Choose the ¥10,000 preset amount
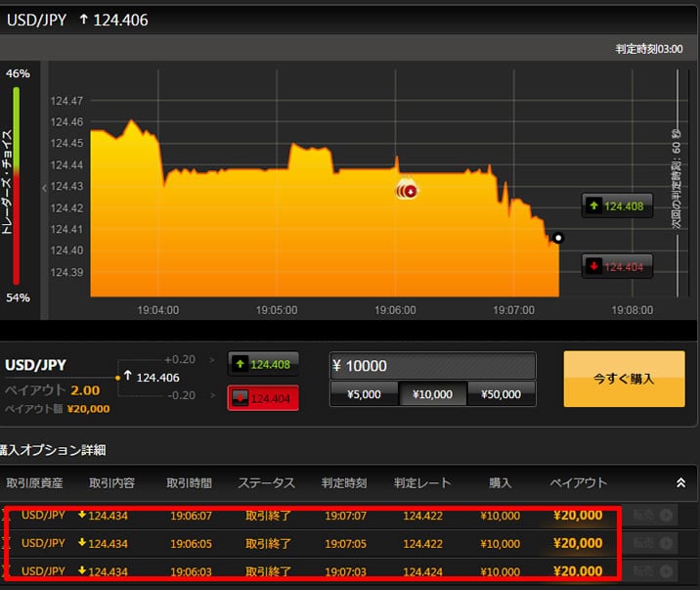This screenshot has height=590, width=700. pos(432,394)
